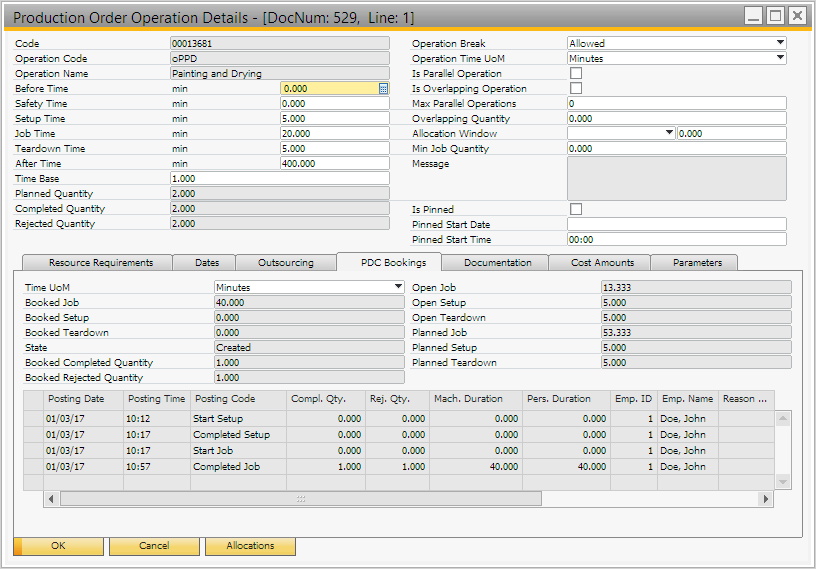Screen dimensions: 816x569
Task: Open Time UoM dropdown in PDC Bookings
Action: [x=398, y=287]
